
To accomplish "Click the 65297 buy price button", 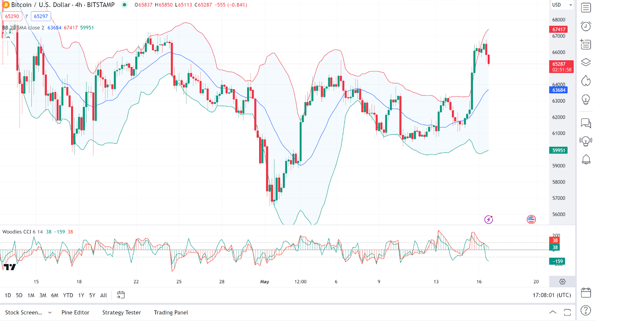I will point(41,16).
